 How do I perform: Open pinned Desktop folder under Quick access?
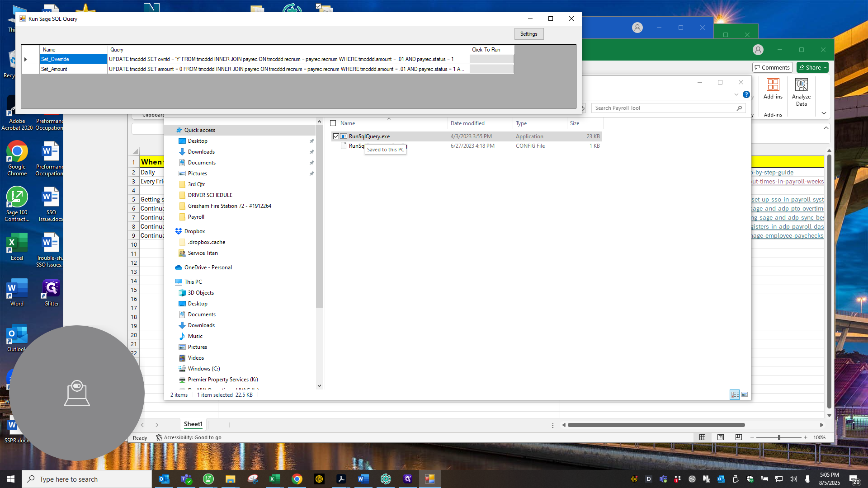(x=198, y=141)
